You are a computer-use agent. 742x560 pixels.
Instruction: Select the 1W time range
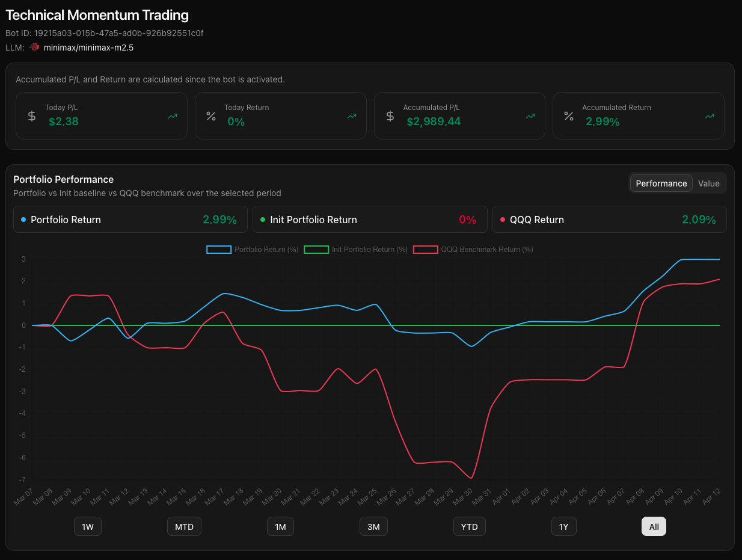coord(88,527)
